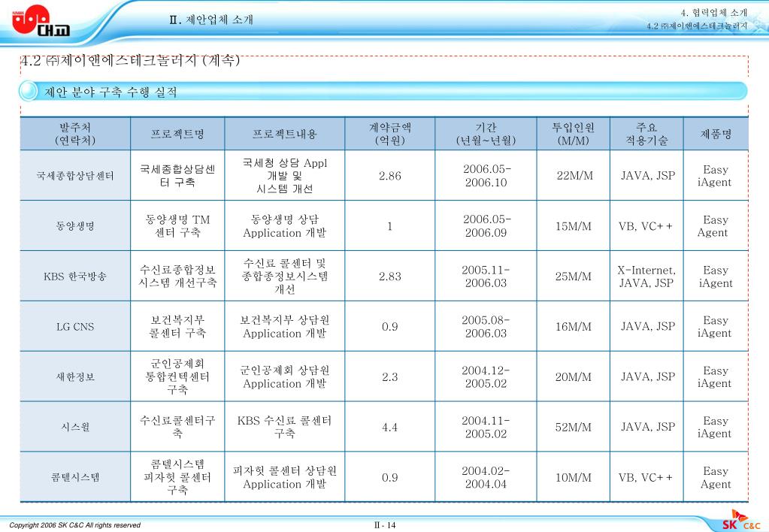The width and height of the screenshot is (769, 532).
Task: Click the column header '기간 (년월~년월)'
Action: tap(486, 134)
